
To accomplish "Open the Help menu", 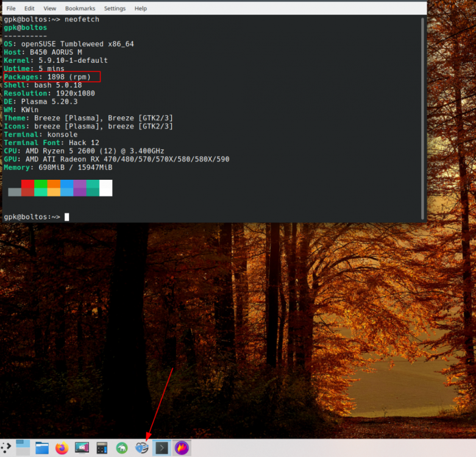I will (141, 9).
